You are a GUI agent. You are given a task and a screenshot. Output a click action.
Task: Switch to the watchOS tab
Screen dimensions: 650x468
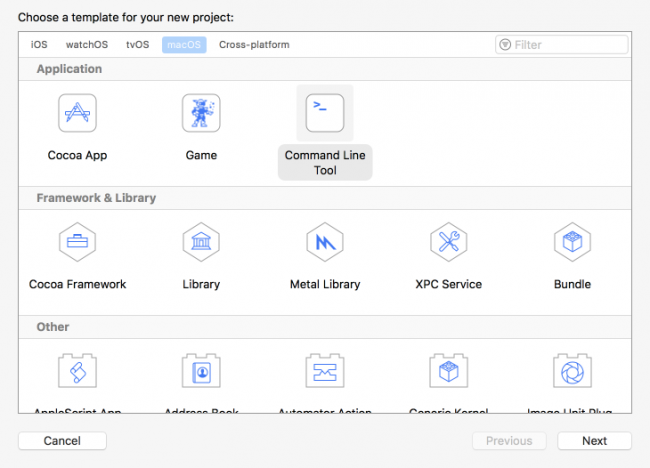click(x=87, y=44)
